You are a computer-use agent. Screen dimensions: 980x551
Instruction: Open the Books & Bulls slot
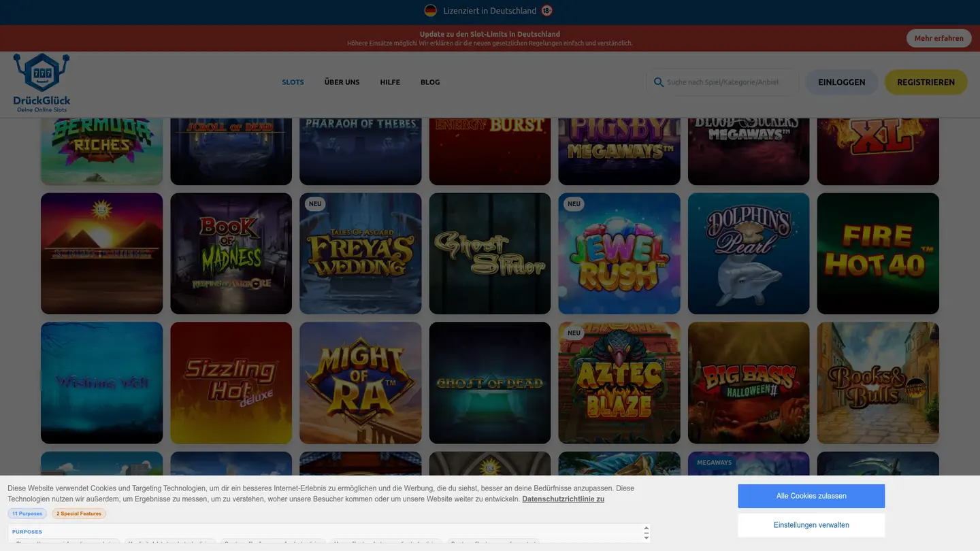click(x=878, y=383)
